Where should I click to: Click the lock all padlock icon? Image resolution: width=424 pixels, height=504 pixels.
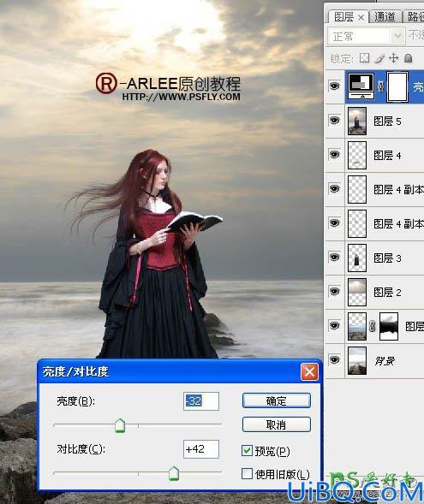tap(408, 58)
